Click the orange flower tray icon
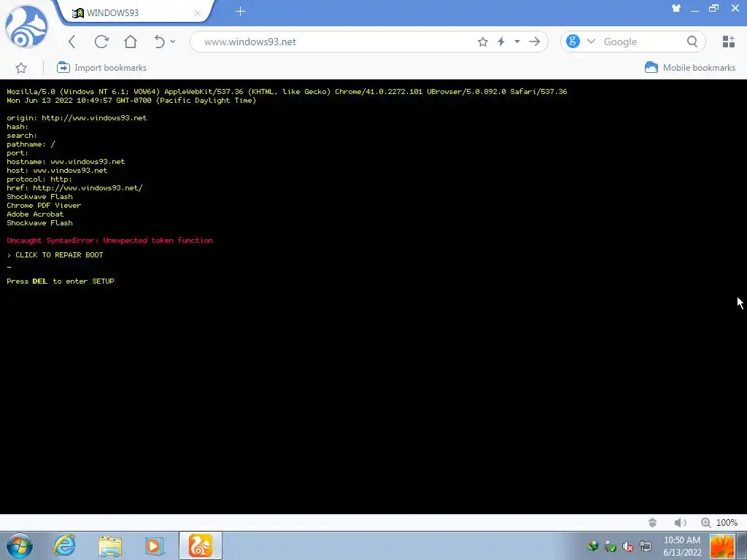This screenshot has height=560, width=747. pyautogui.click(x=722, y=545)
